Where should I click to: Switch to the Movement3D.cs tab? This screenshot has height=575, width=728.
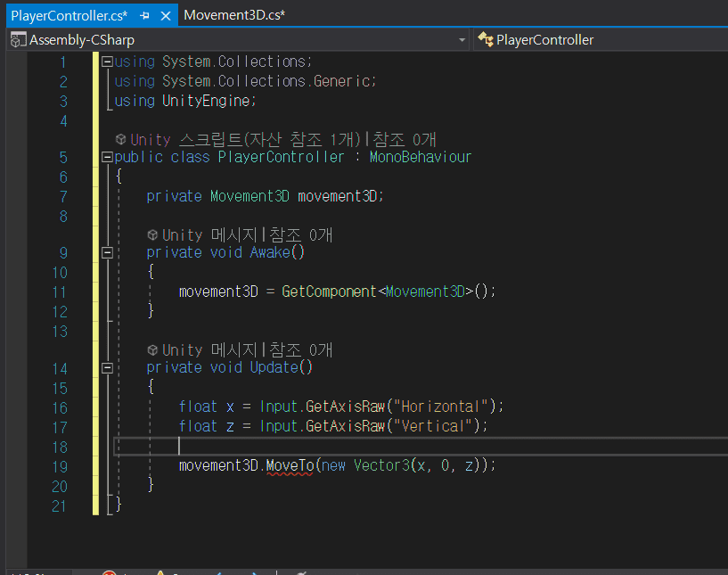(x=234, y=15)
